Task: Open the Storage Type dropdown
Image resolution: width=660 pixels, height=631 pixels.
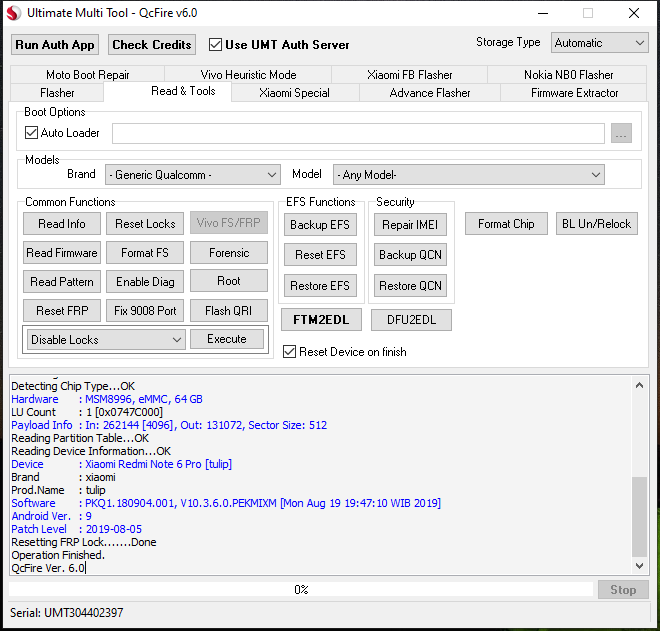Action: click(599, 43)
